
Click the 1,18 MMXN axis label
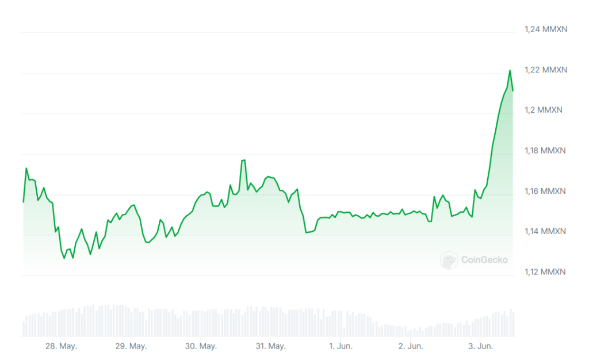[545, 151]
